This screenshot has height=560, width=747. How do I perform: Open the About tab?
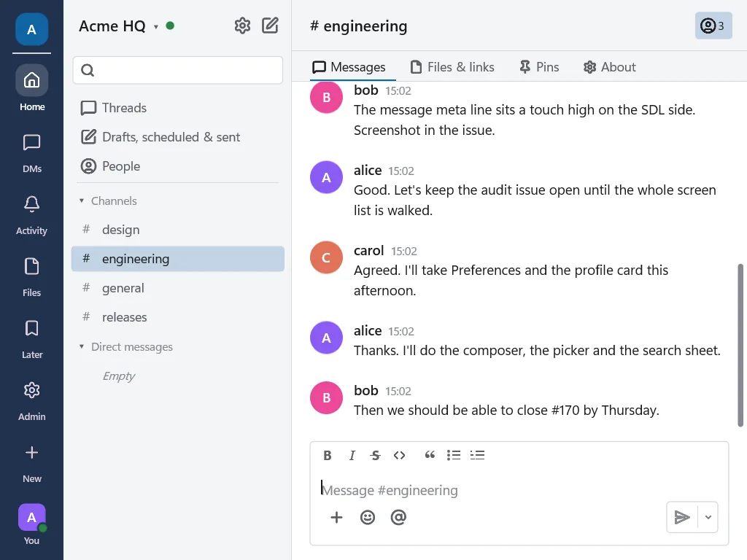610,67
